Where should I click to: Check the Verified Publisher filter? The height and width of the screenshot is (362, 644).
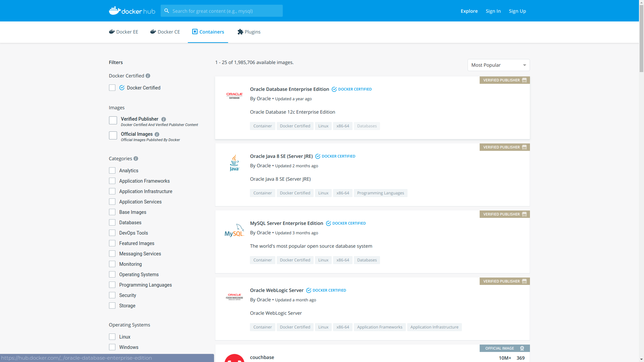113,120
